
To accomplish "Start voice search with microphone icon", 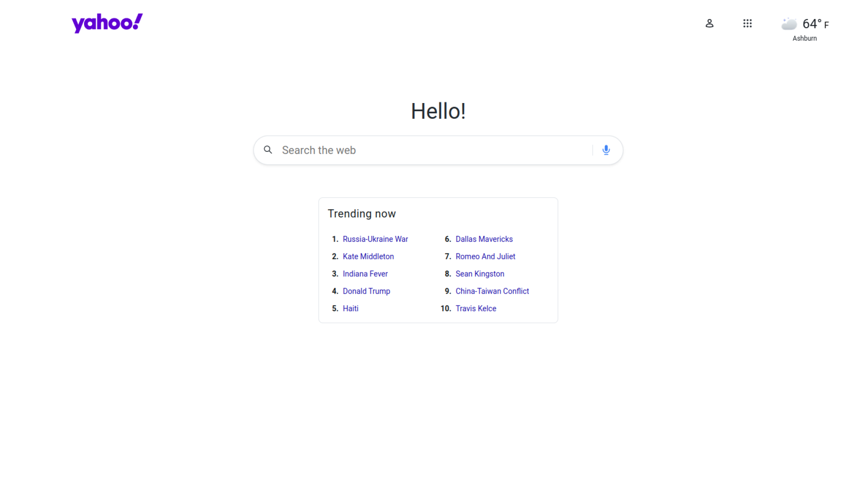I will (606, 150).
